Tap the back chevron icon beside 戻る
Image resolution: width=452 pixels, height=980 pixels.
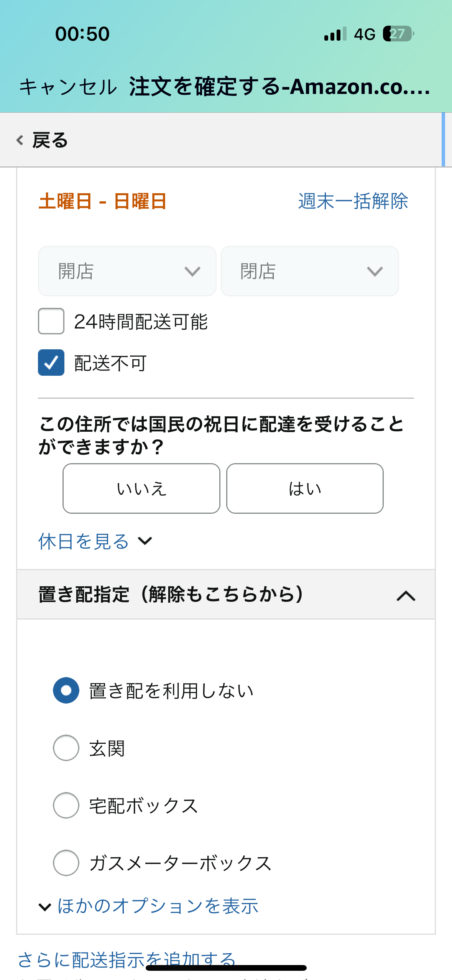(x=20, y=140)
